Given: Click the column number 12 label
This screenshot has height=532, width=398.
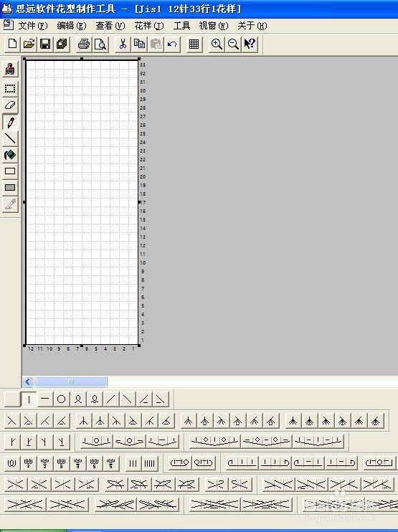Looking at the screenshot, I should coord(31,348).
